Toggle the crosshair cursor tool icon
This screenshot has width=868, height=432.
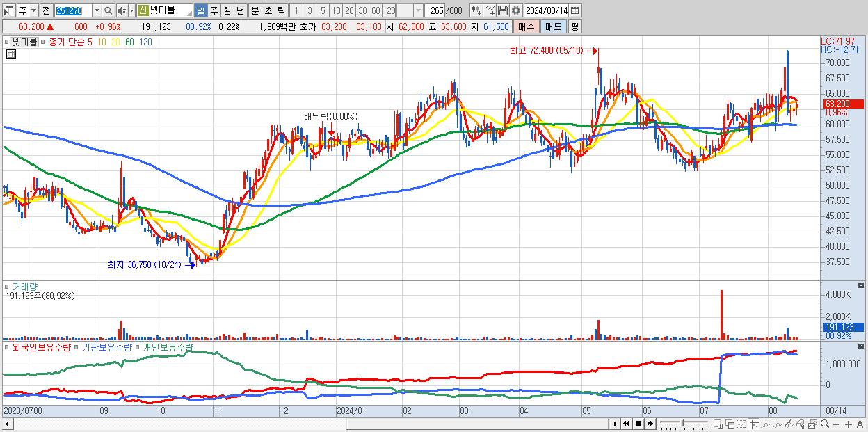(754, 424)
